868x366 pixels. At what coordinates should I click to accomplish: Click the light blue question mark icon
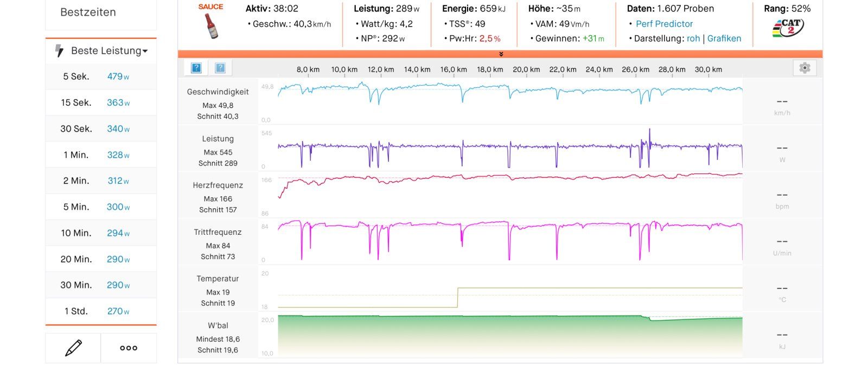(x=220, y=68)
